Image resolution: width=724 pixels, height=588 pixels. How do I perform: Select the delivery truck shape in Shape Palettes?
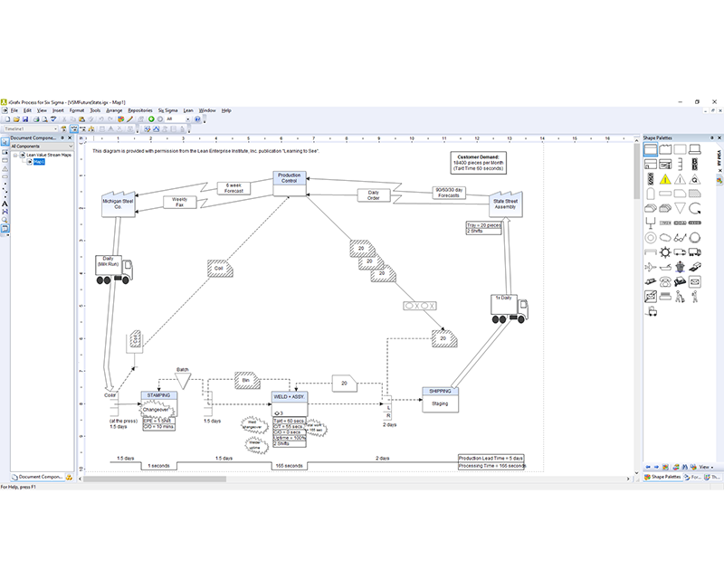680,251
